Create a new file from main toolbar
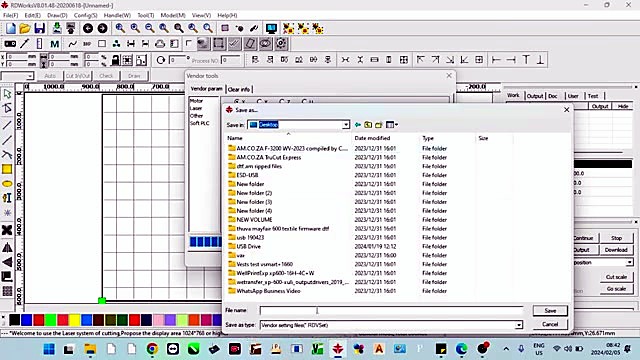This screenshot has height=360, width=640. coord(11,28)
